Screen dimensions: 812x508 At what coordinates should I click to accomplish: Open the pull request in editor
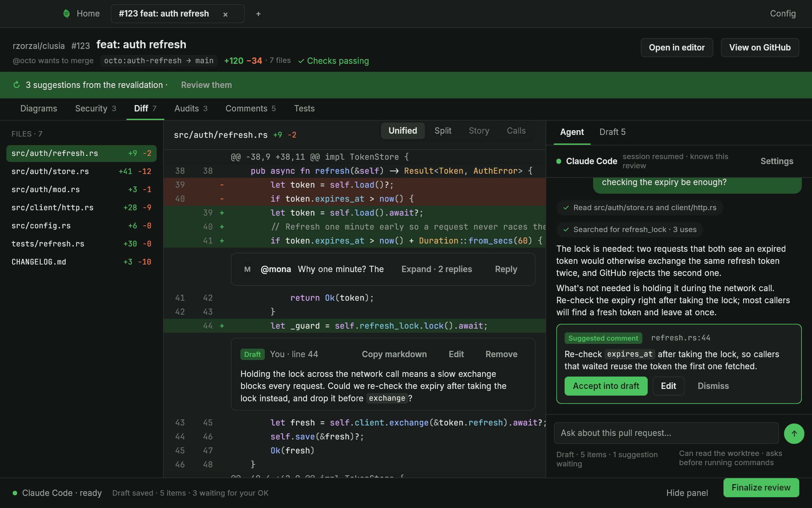click(x=677, y=47)
